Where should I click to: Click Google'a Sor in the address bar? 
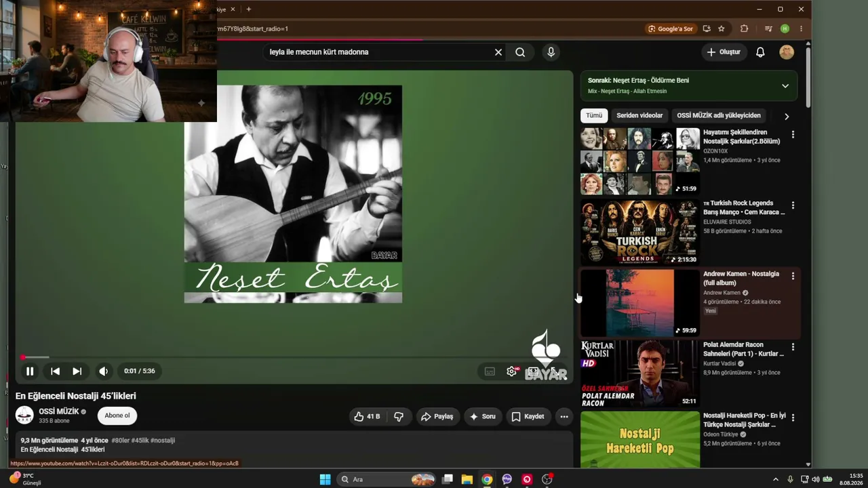coord(671,29)
